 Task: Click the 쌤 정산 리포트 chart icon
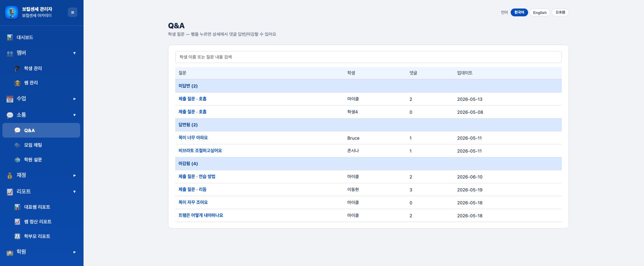[x=17, y=222]
